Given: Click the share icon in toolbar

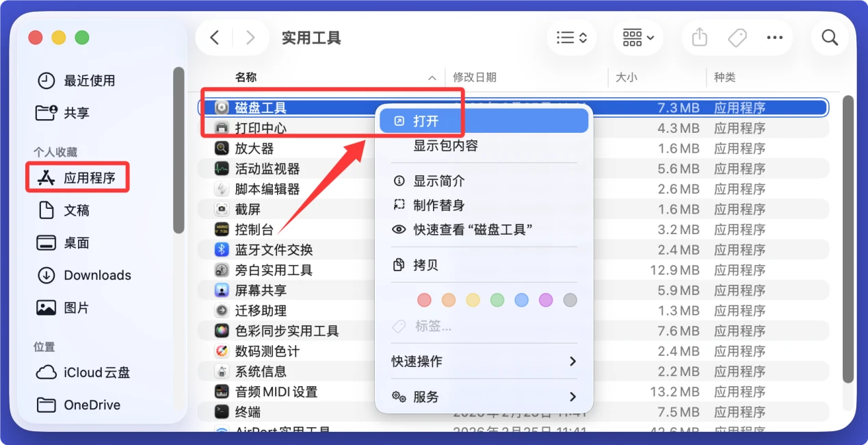Looking at the screenshot, I should (x=699, y=38).
